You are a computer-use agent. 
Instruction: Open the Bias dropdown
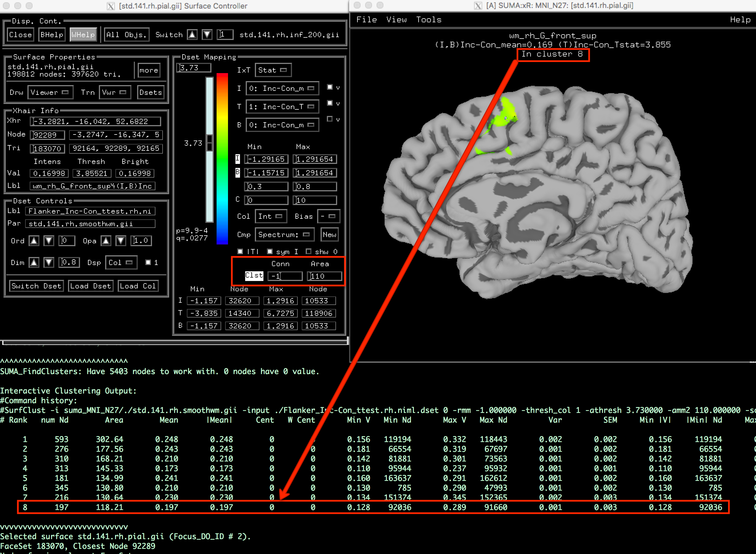tap(329, 216)
